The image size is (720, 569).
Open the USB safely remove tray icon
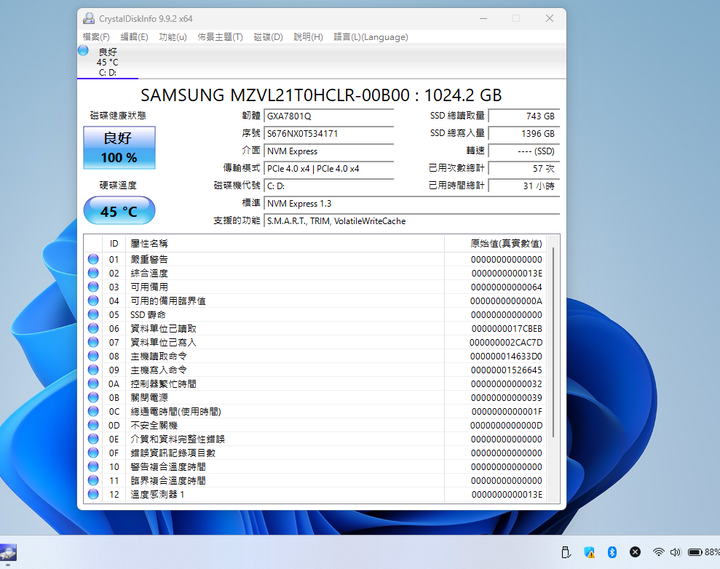[566, 552]
